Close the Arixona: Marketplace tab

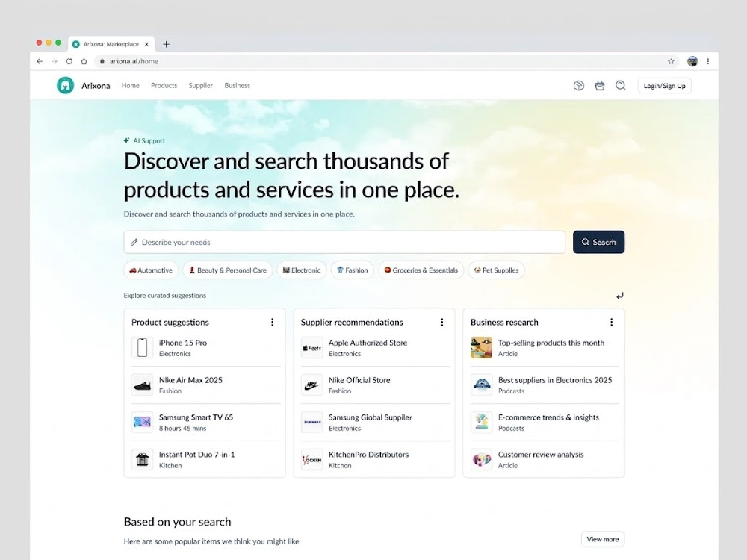pyautogui.click(x=146, y=44)
